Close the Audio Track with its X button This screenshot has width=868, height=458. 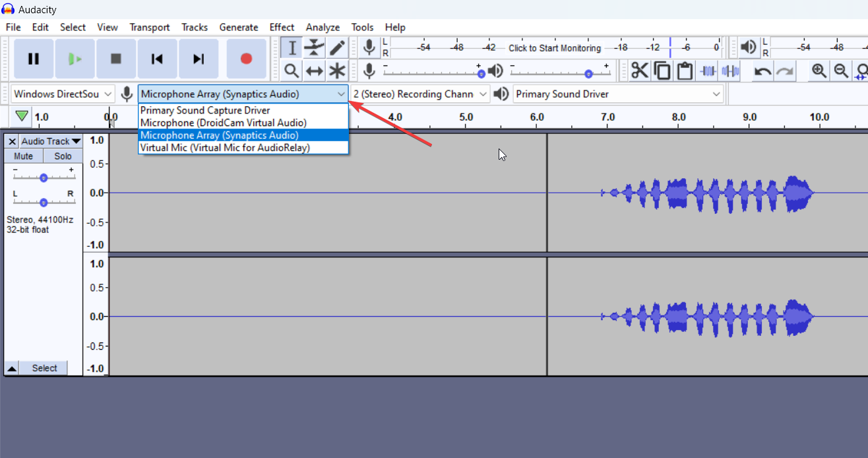[12, 141]
